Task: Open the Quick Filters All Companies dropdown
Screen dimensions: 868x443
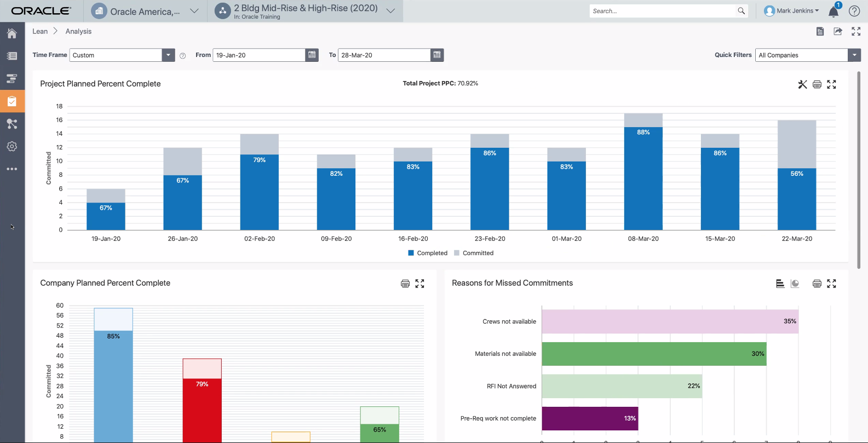Action: 854,55
